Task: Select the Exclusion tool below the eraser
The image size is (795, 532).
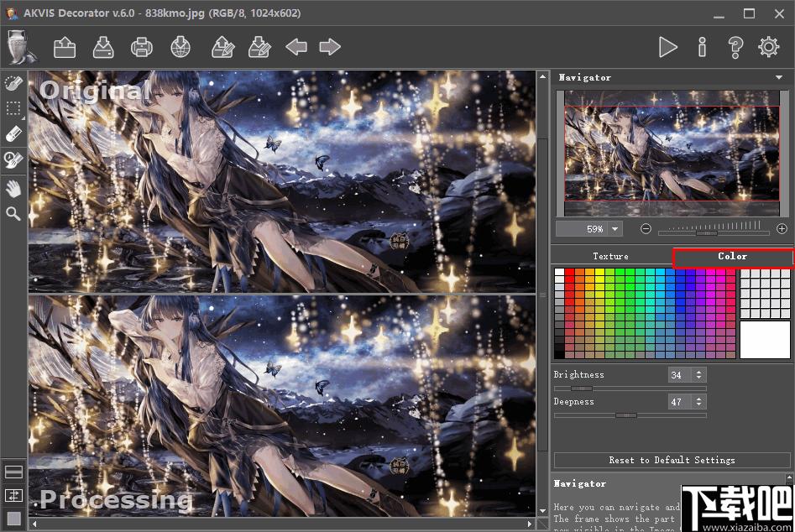Action: pyautogui.click(x=13, y=159)
